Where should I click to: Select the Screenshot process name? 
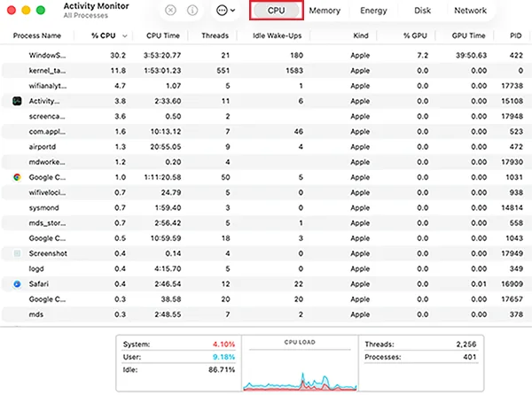(x=48, y=253)
